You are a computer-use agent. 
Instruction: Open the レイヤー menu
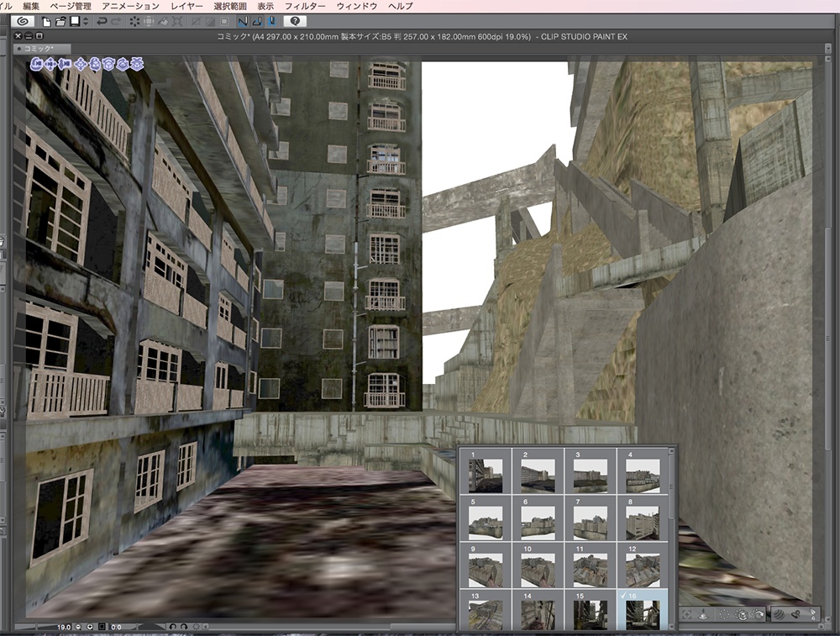click(187, 6)
